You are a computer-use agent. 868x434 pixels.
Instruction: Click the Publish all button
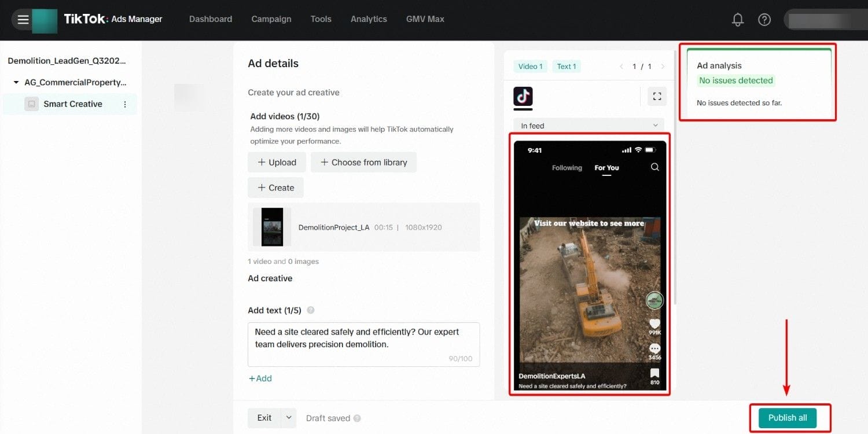788,418
